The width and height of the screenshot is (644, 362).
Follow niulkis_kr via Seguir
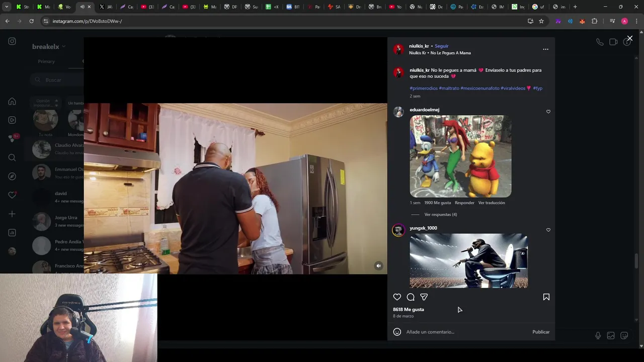[441, 46]
